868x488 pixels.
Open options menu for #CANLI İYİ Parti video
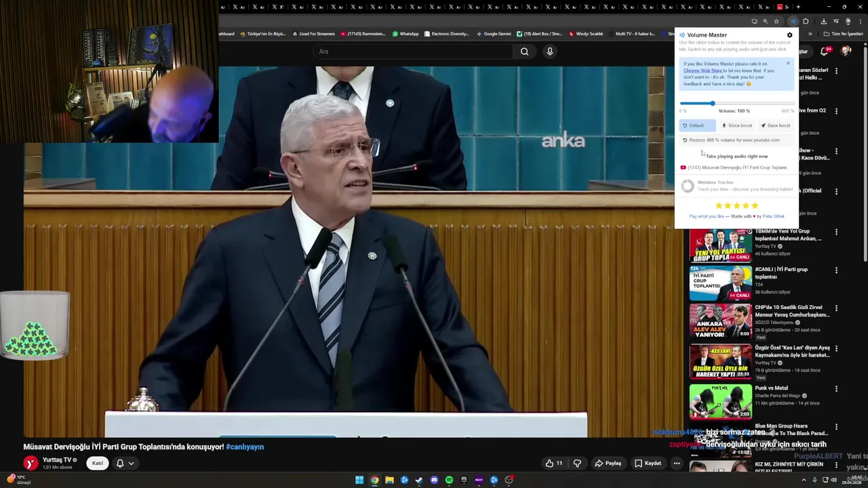(x=836, y=270)
